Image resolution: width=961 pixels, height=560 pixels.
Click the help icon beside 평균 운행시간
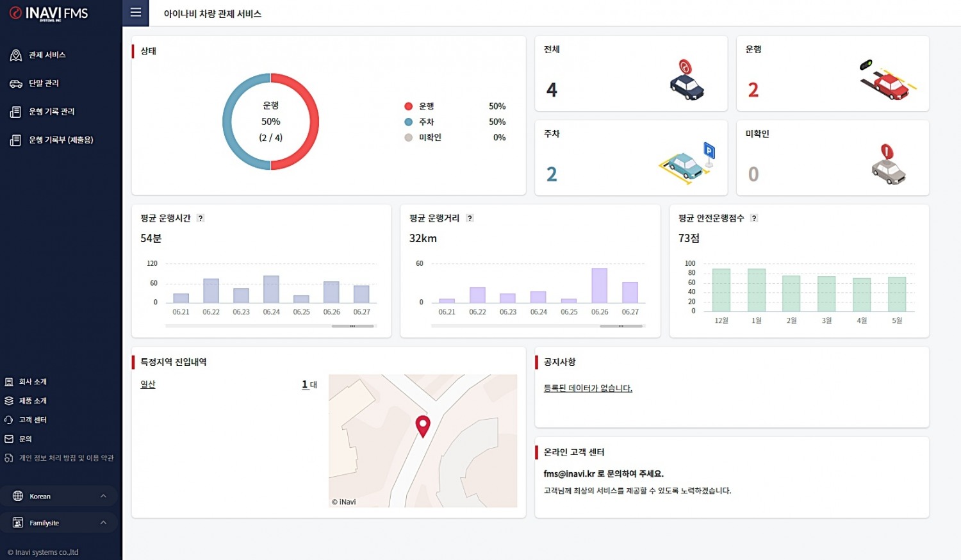tap(201, 218)
